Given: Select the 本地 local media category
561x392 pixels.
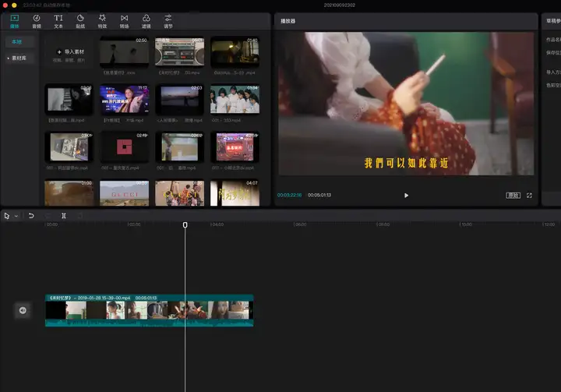Looking at the screenshot, I should tap(19, 42).
